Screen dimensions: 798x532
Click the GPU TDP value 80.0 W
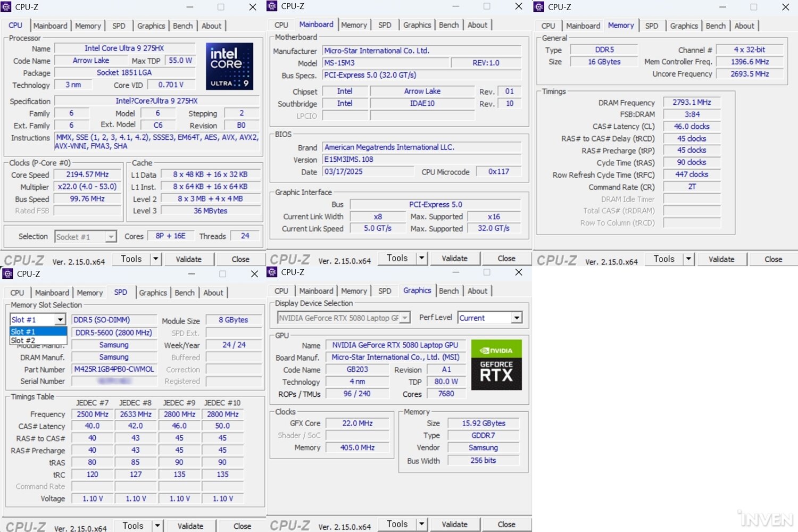pos(446,382)
